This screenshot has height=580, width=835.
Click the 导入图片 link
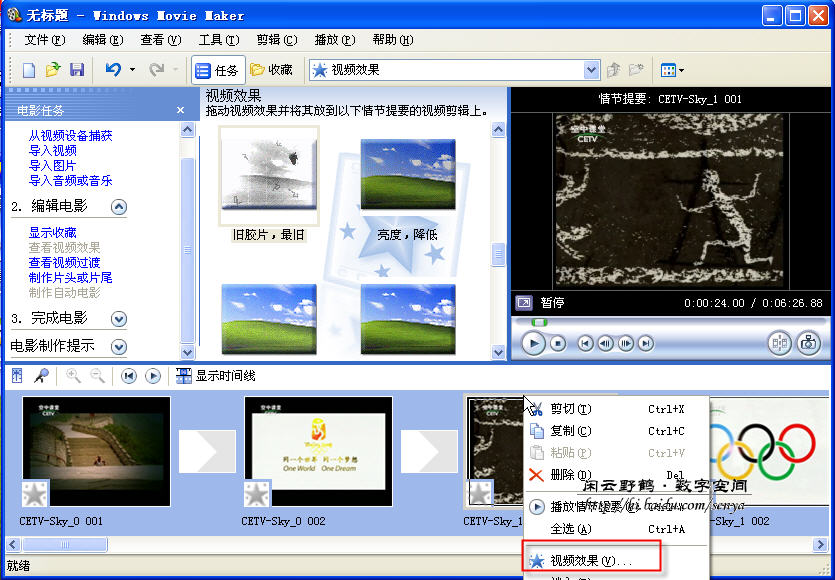[53, 166]
